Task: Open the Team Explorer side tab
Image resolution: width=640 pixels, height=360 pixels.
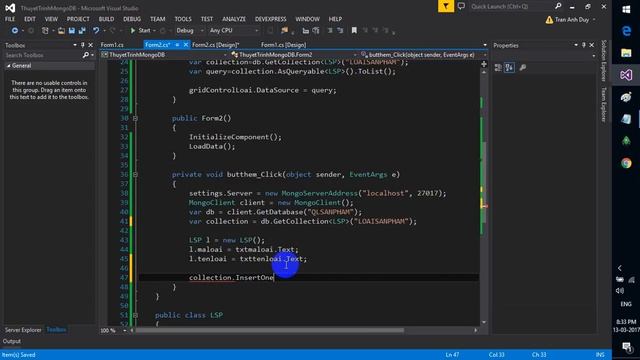Action: (x=604, y=104)
